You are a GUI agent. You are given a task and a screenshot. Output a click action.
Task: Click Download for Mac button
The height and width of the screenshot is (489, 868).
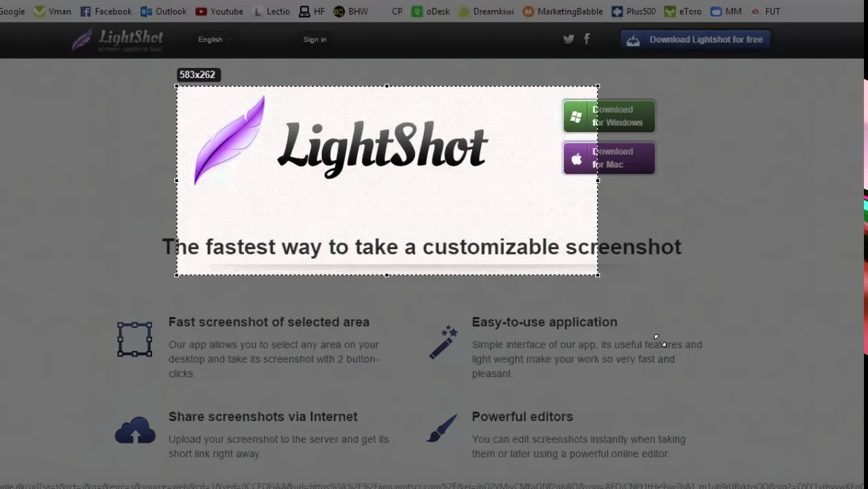(609, 158)
